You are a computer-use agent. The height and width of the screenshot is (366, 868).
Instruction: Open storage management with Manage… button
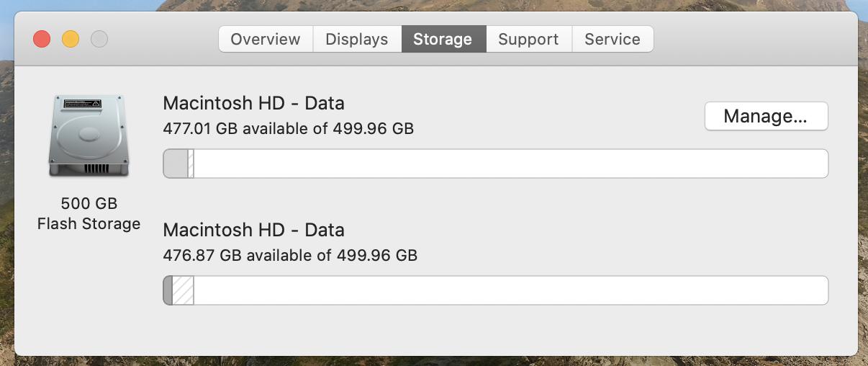pos(766,116)
